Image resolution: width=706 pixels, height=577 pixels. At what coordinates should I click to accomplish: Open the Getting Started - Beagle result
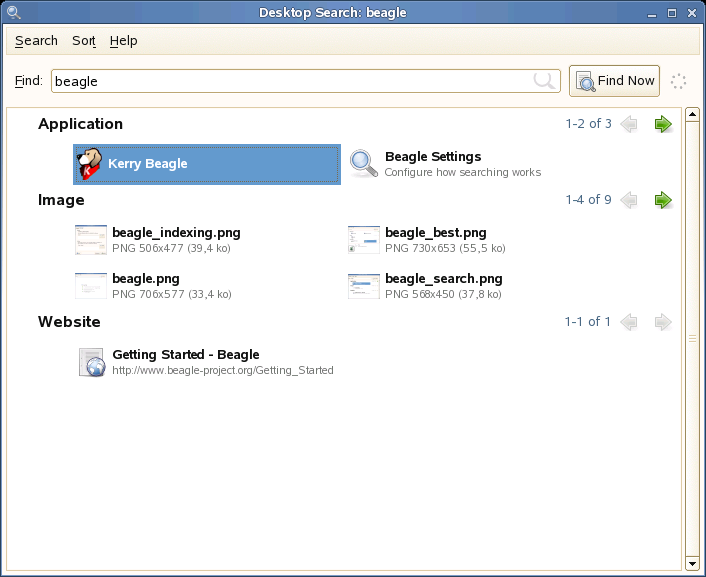(x=186, y=355)
